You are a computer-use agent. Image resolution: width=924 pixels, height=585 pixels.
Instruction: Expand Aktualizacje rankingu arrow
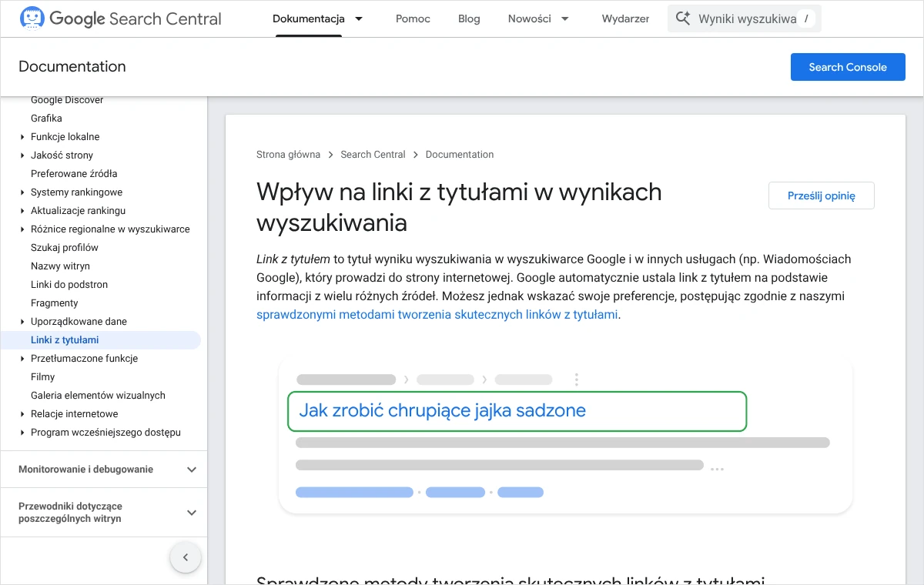click(22, 211)
